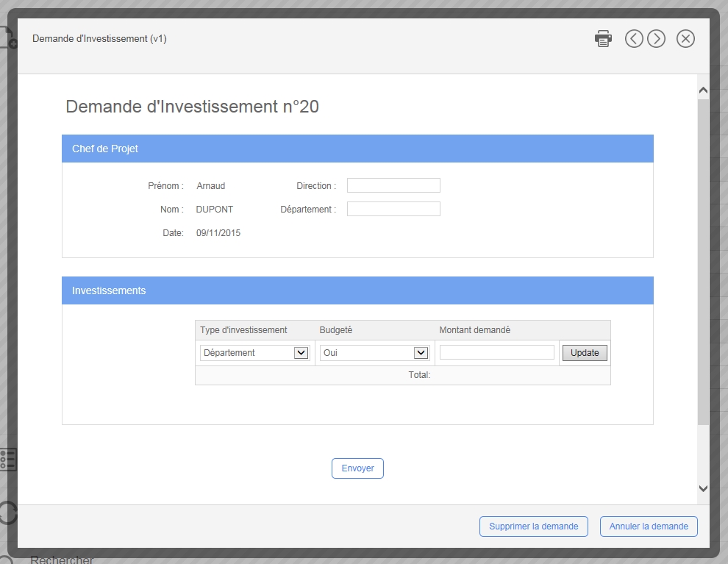
Task: Click Annuler la demande
Action: 649,526
